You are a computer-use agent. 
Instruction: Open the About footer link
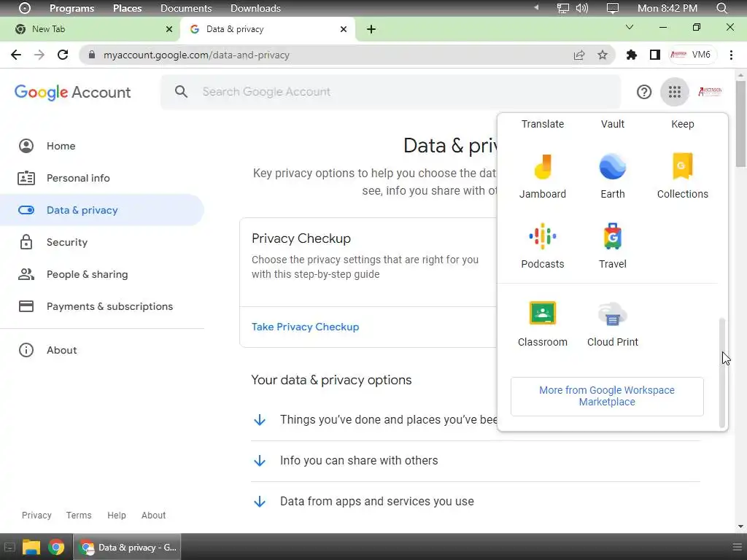click(x=153, y=516)
